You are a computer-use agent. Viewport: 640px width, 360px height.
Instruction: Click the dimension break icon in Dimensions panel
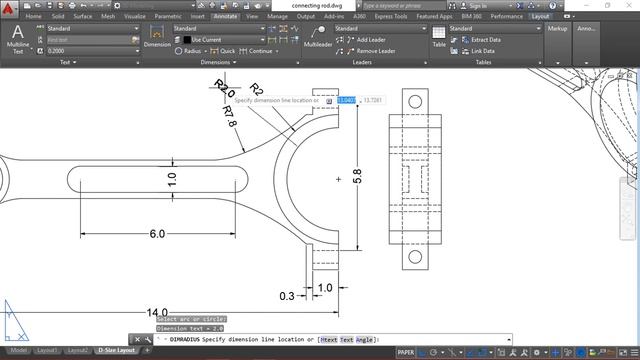point(272,29)
